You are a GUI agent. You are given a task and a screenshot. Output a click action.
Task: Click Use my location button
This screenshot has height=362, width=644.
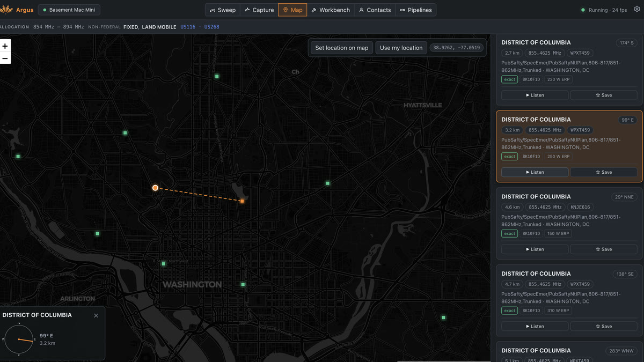(401, 48)
